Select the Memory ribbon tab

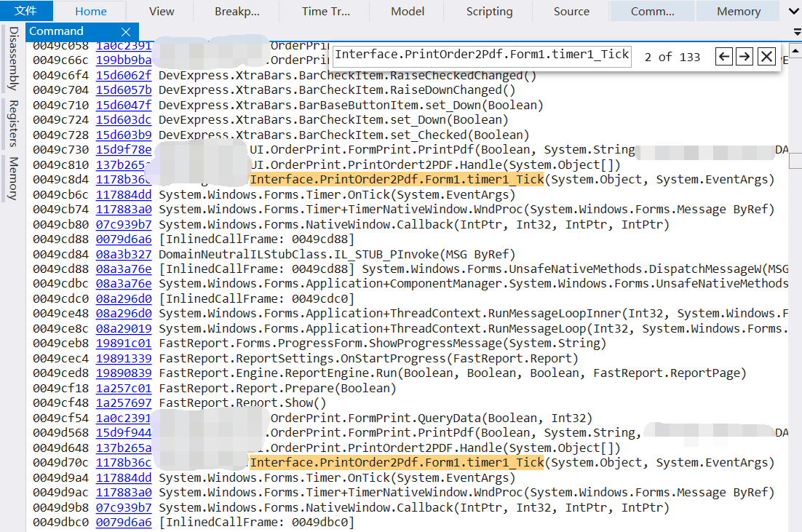point(739,11)
